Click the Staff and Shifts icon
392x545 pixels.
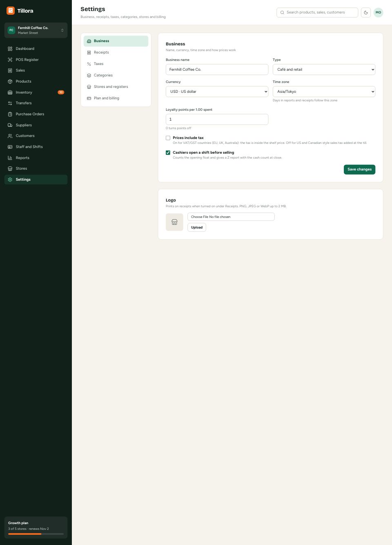pos(10,147)
